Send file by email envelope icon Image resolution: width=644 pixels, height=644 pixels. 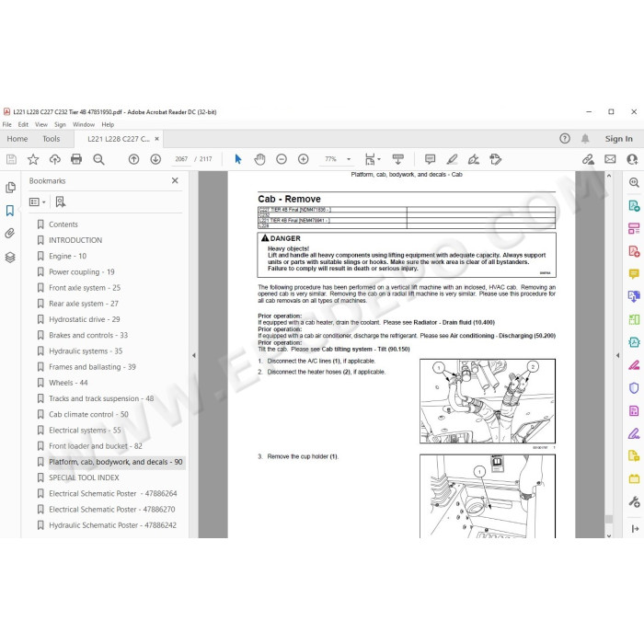pyautogui.click(x=610, y=159)
